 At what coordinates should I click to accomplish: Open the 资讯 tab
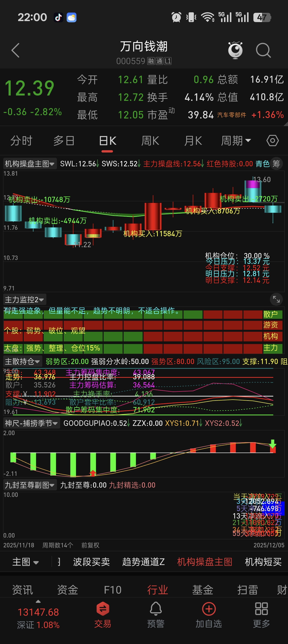[23, 590]
